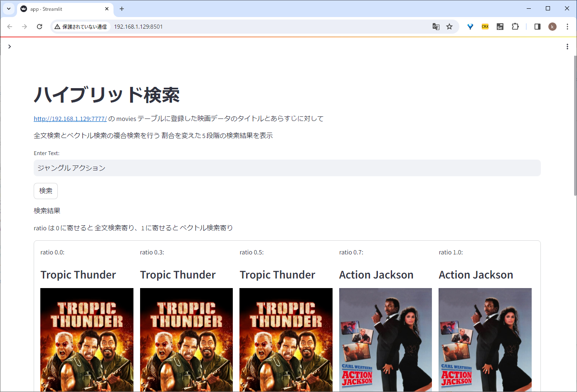Click the Enter Text input field

coord(287,168)
